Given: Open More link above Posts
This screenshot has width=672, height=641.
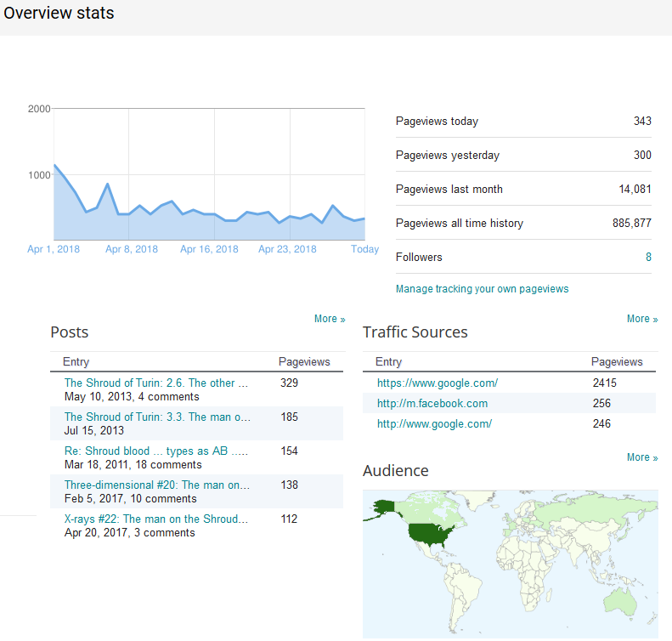Looking at the screenshot, I should [x=330, y=319].
